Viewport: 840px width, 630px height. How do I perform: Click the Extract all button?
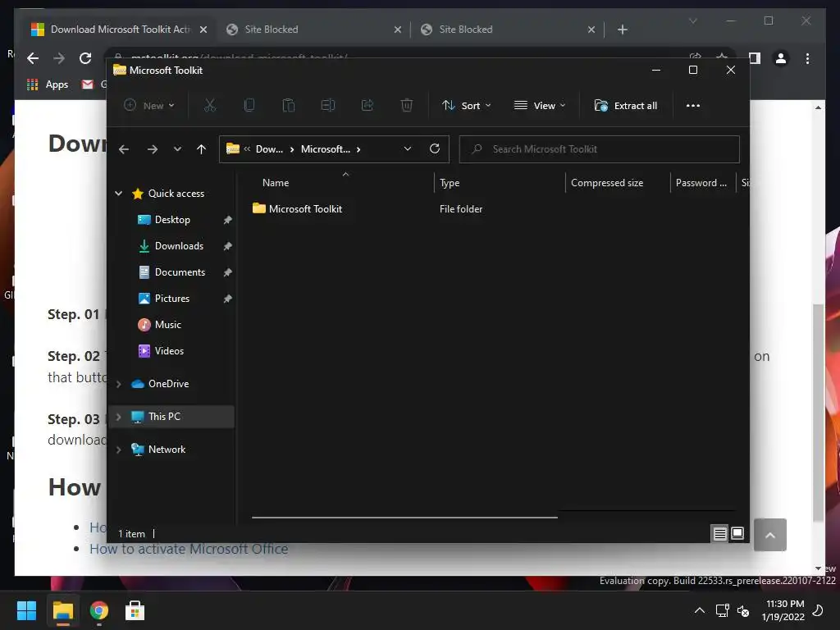pos(626,106)
